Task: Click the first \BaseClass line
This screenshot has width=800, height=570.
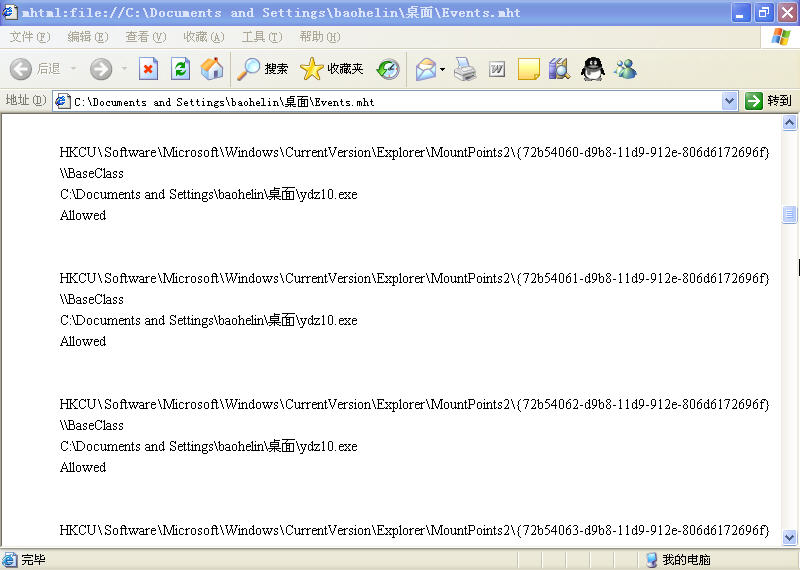Action: (x=92, y=174)
